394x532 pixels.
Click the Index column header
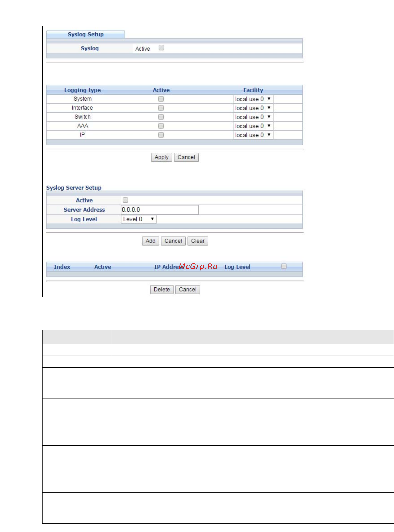pos(62,267)
